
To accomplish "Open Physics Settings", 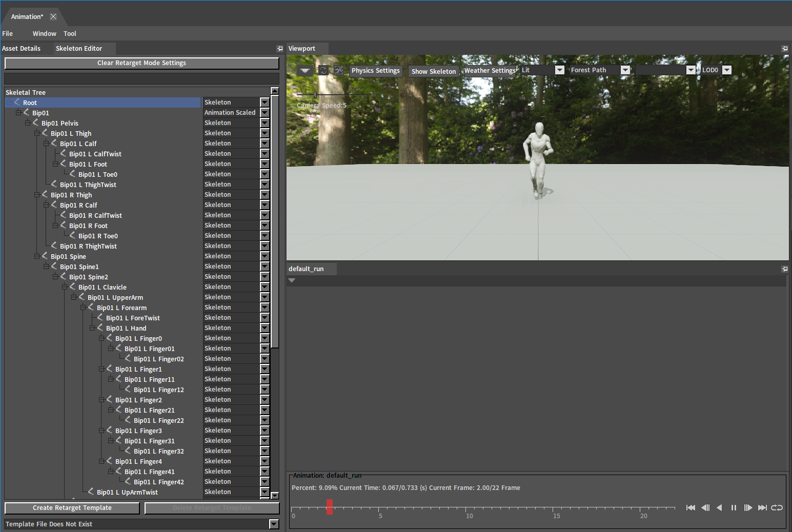I will tap(376, 71).
